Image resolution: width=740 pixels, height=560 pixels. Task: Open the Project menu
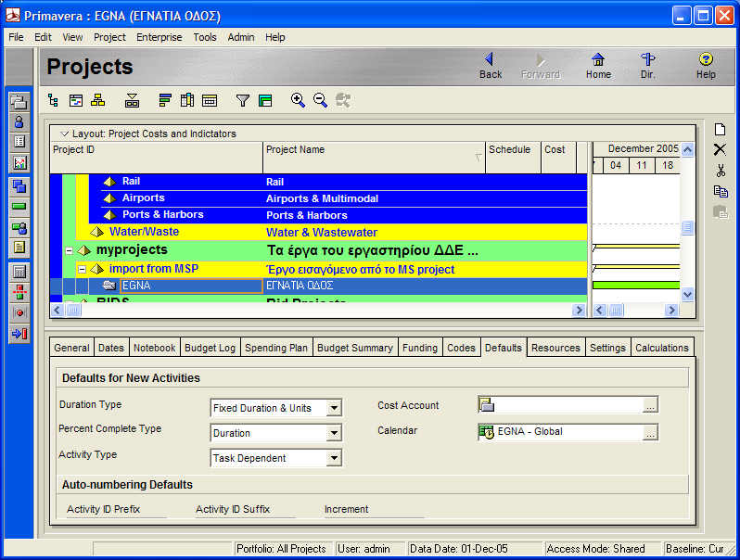(x=109, y=37)
